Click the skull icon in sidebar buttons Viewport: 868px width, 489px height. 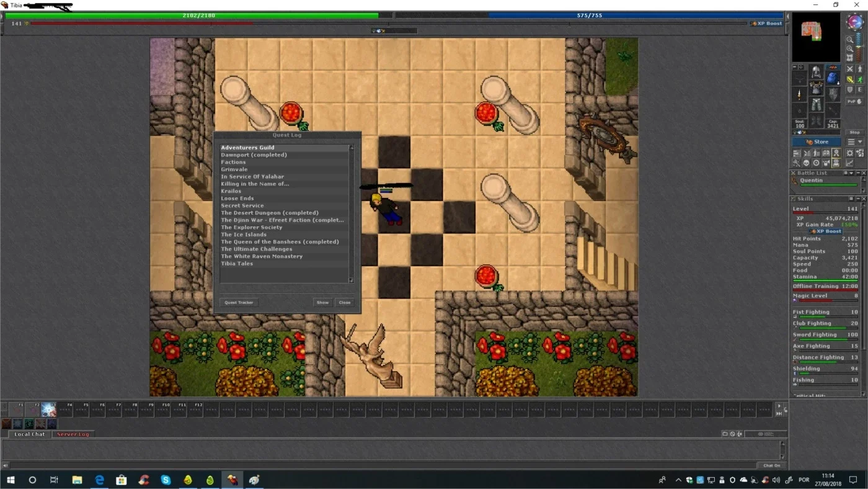point(806,163)
